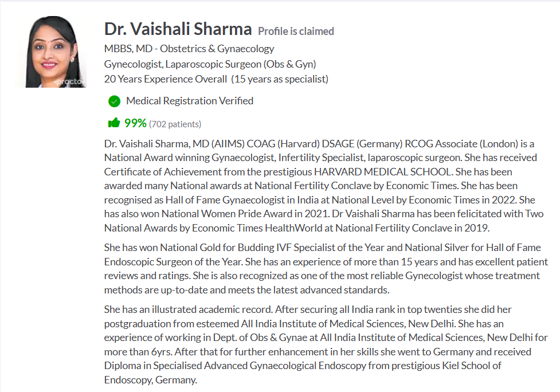This screenshot has width=560, height=392.
Task: Click the green thumbs-up icon
Action: click(x=113, y=123)
